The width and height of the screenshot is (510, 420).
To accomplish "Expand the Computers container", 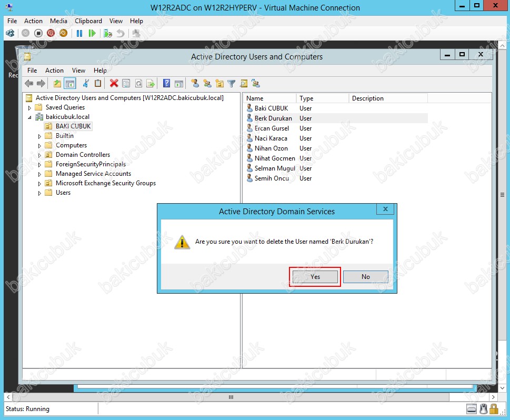I will point(39,146).
